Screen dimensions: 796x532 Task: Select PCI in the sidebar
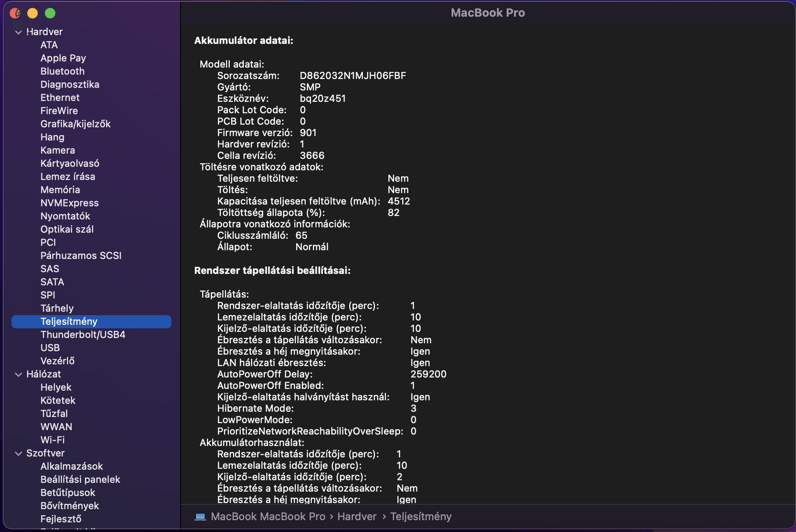48,242
